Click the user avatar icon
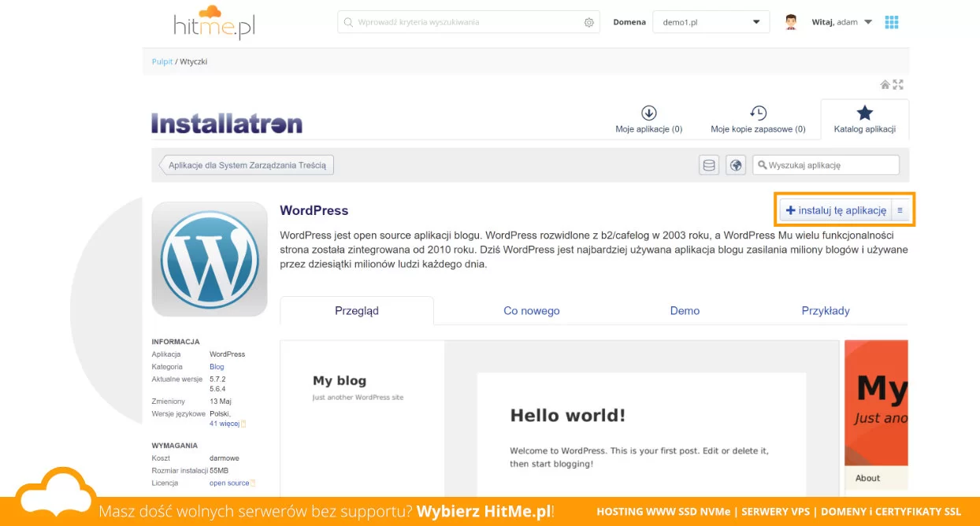 point(791,22)
